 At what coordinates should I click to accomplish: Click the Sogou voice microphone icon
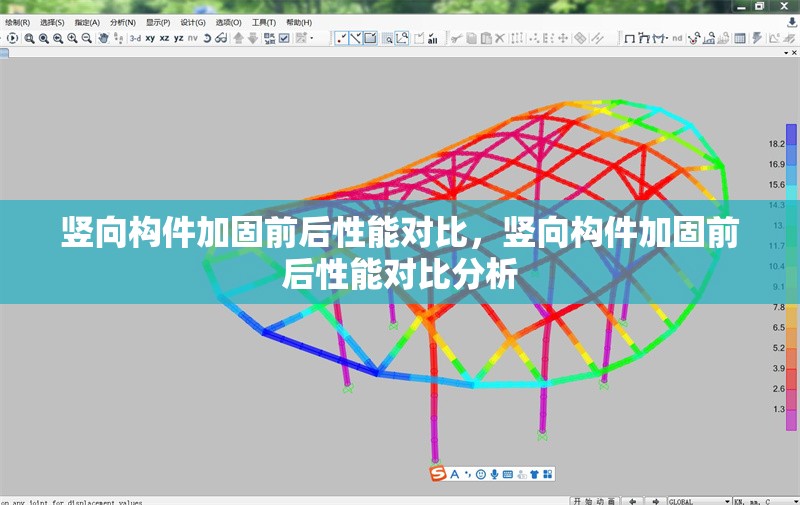[494, 474]
